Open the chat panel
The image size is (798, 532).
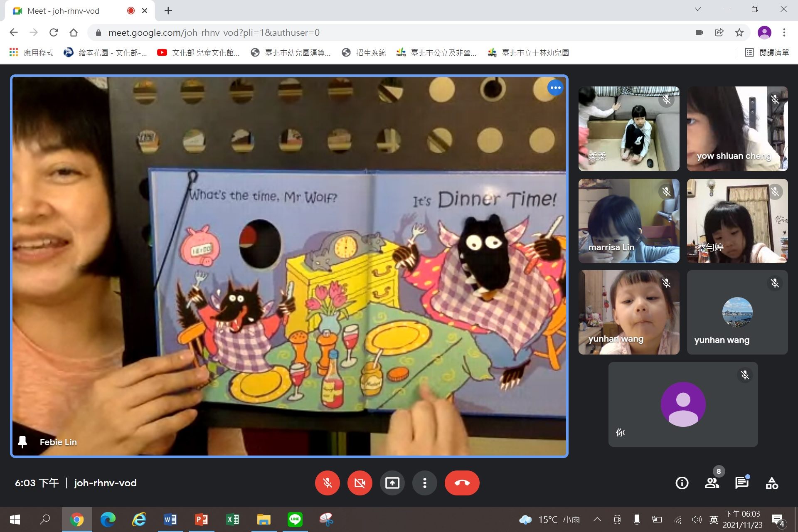742,483
